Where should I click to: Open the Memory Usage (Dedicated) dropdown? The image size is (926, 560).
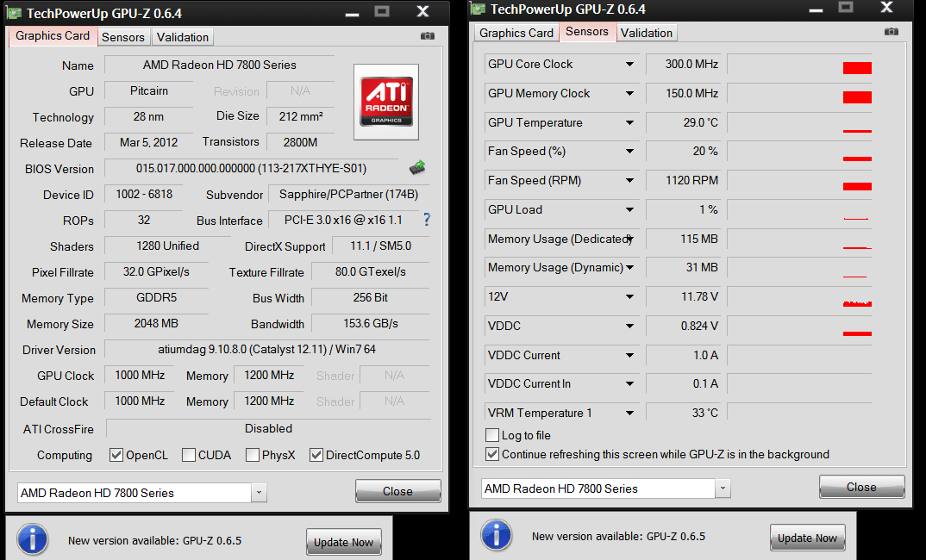(x=629, y=239)
